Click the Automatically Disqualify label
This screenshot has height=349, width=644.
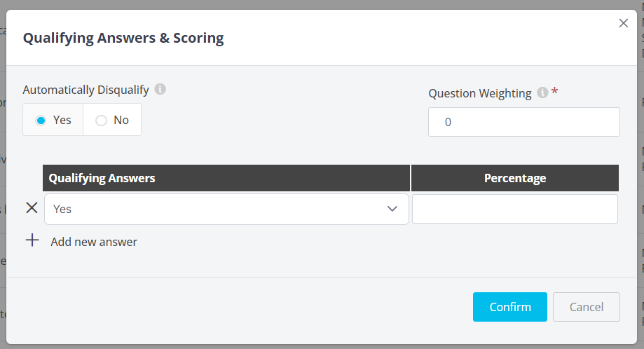click(x=85, y=90)
